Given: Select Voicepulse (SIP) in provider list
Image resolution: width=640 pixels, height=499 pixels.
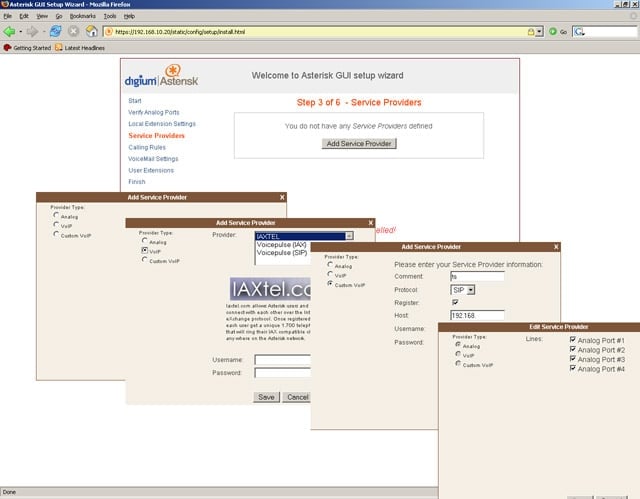Looking at the screenshot, I should 282,253.
